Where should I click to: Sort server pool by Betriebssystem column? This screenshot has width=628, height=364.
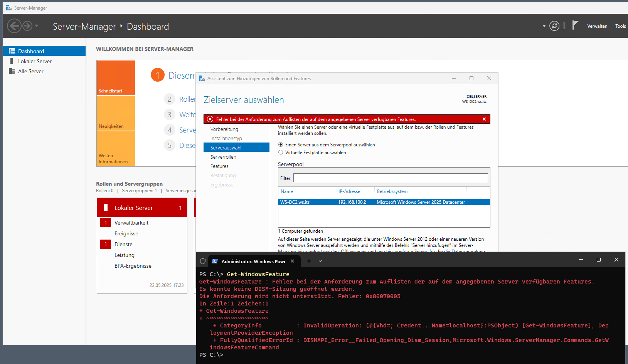[392, 191]
